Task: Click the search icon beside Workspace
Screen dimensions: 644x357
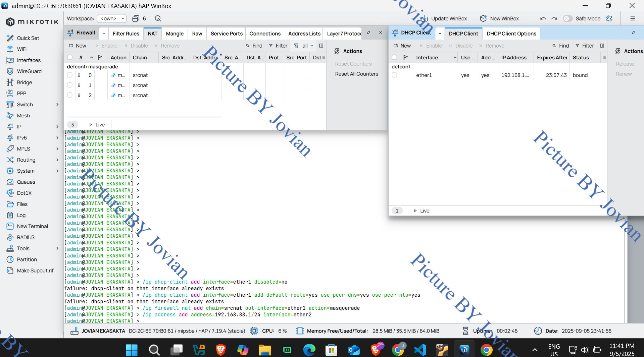Action: [158, 18]
